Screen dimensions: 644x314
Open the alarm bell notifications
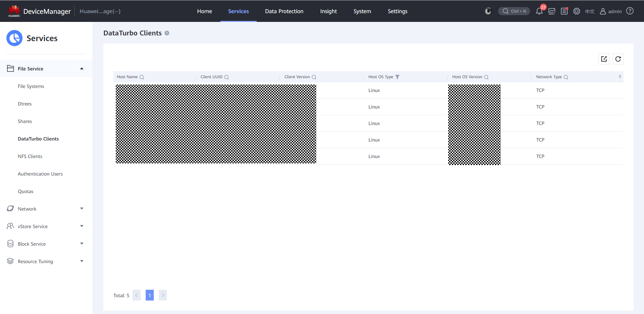coord(539,11)
